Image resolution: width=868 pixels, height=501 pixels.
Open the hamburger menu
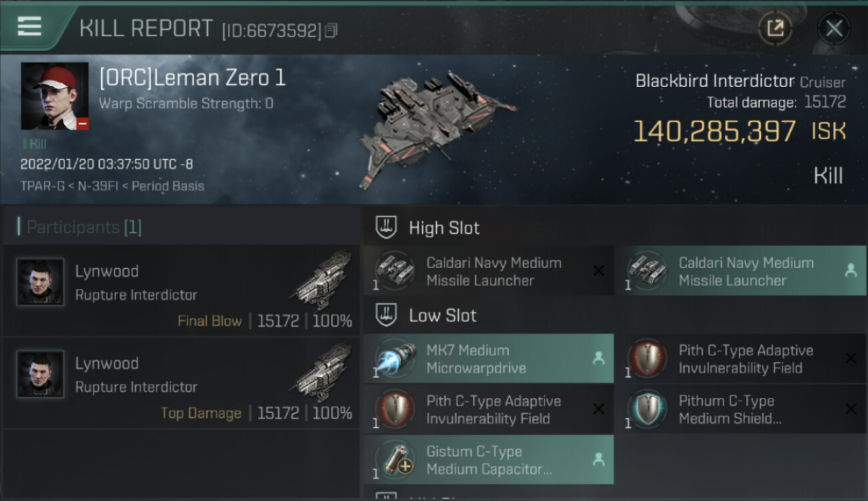tap(29, 27)
